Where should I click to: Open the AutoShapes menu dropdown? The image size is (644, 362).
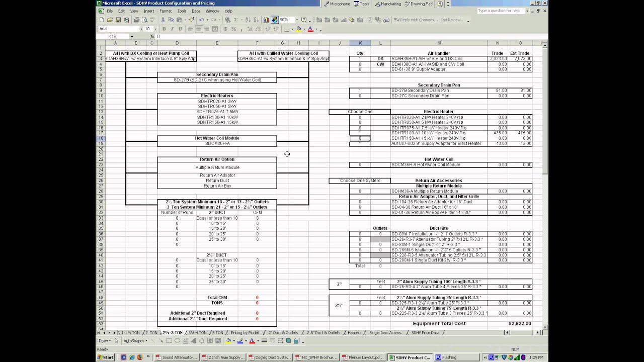point(135,341)
